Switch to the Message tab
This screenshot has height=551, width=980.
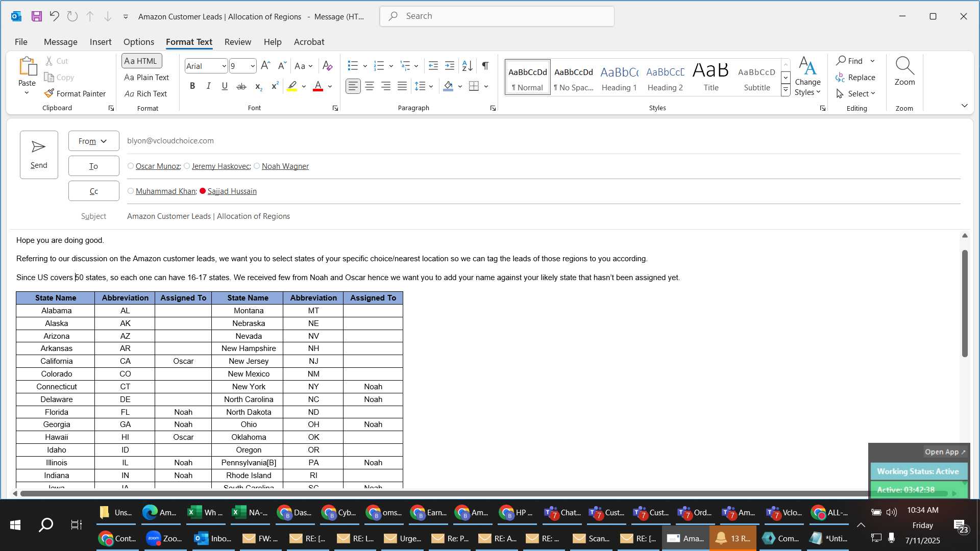(x=61, y=42)
